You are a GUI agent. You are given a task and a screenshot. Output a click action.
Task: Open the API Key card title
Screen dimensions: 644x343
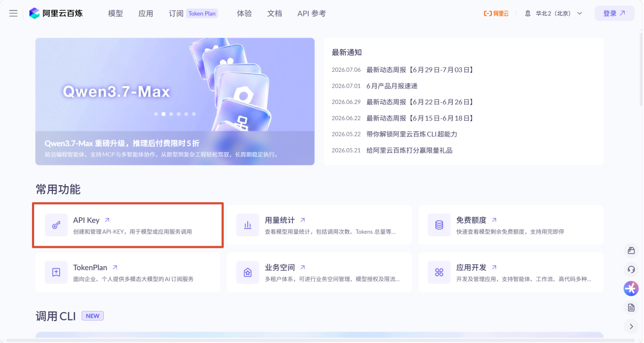click(86, 220)
